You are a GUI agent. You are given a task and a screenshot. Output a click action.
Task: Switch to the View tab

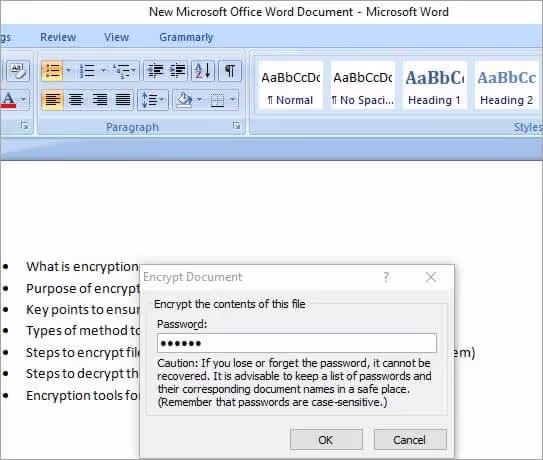pos(116,37)
